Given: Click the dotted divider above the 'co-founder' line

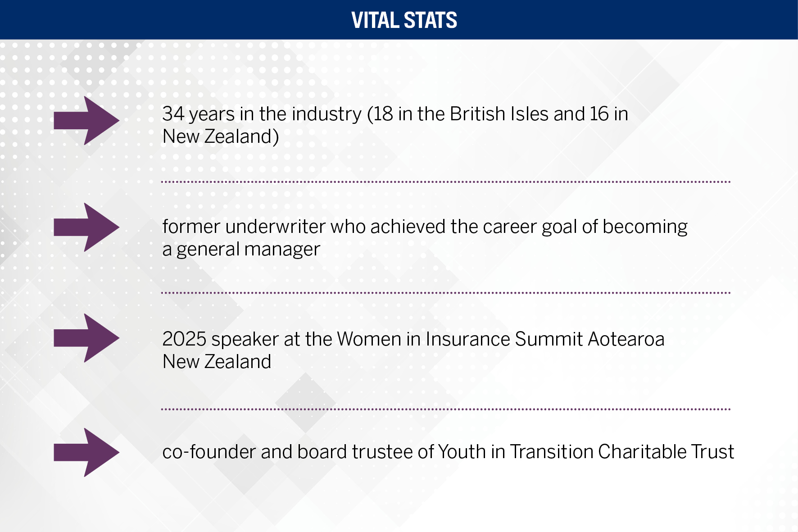Looking at the screenshot, I should [445, 409].
